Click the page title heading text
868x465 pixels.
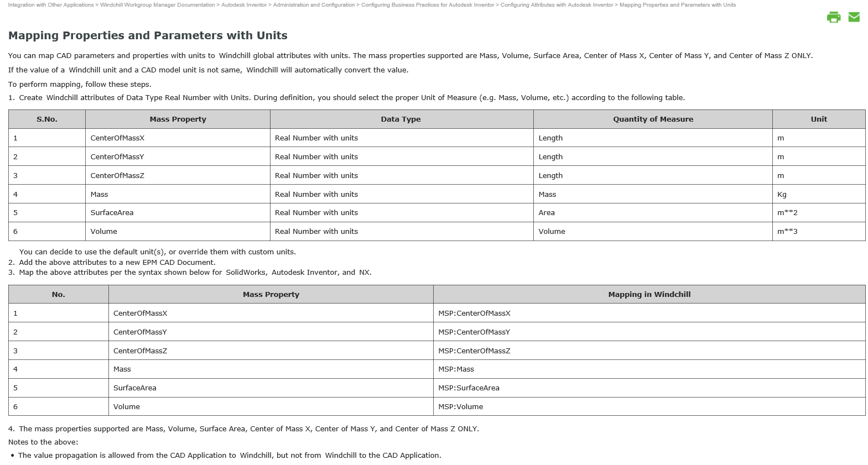148,35
